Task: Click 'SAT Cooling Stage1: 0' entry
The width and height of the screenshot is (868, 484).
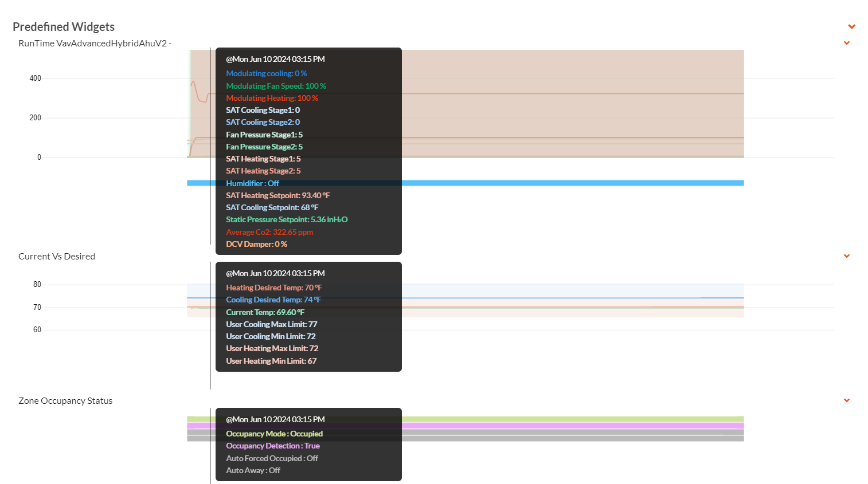Action: click(263, 110)
